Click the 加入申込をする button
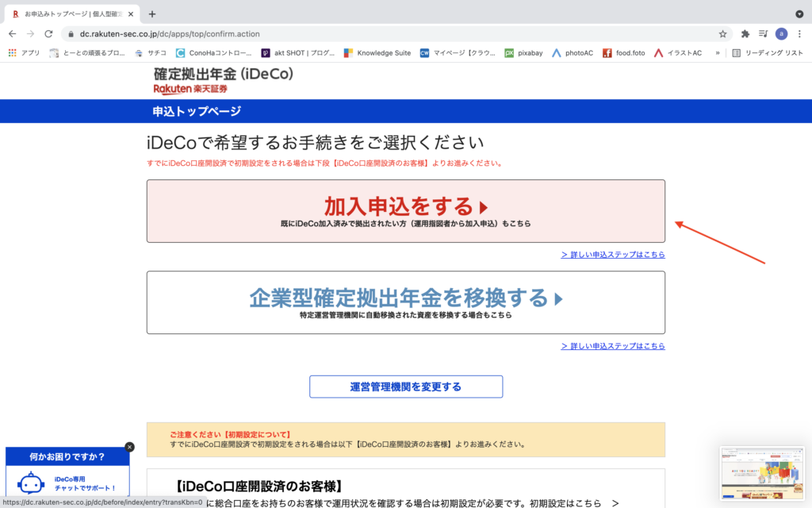The image size is (812, 508). pyautogui.click(x=405, y=211)
